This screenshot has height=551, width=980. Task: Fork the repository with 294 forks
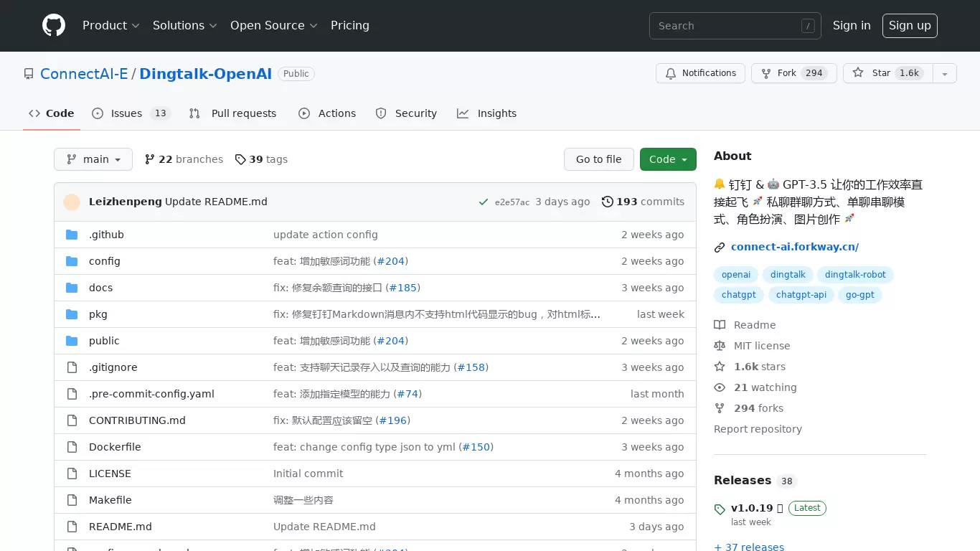click(793, 73)
